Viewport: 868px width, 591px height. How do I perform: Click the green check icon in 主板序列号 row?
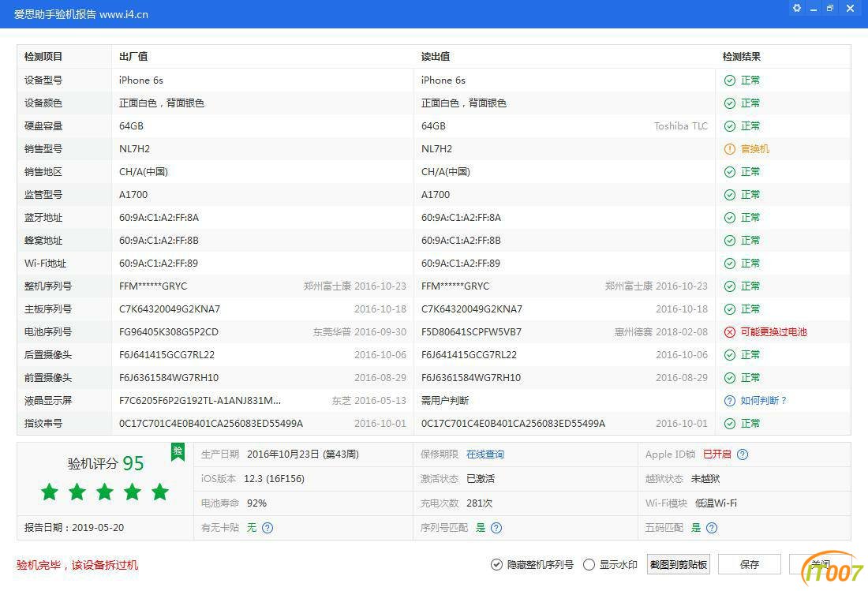tap(730, 309)
